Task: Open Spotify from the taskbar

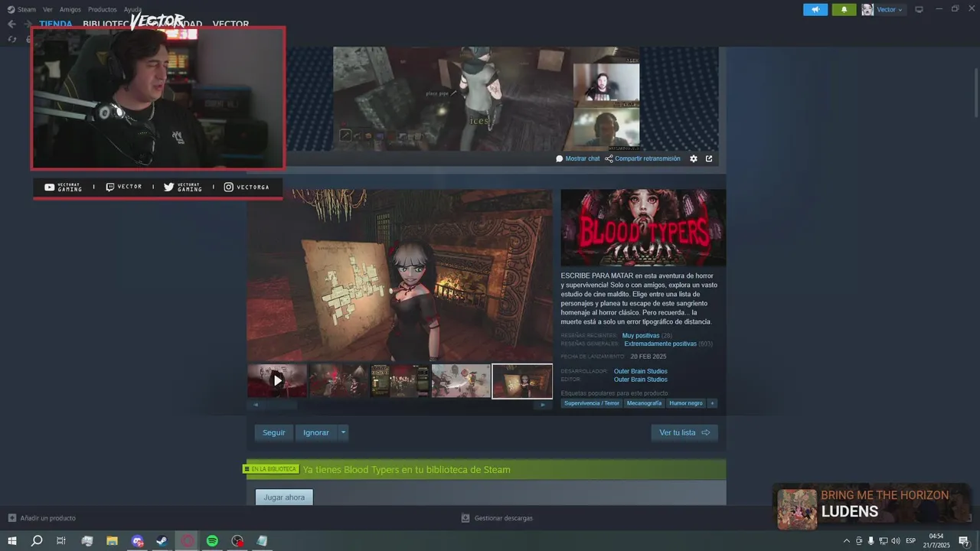Action: tap(212, 541)
